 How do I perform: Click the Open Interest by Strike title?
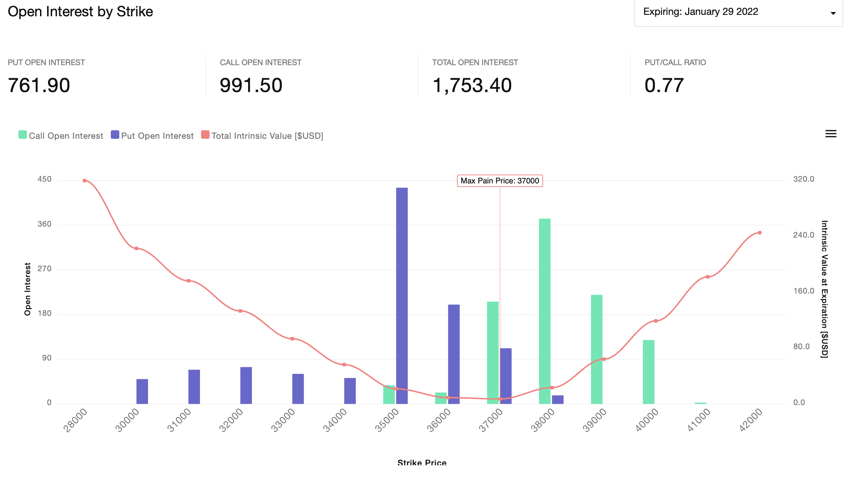[80, 12]
